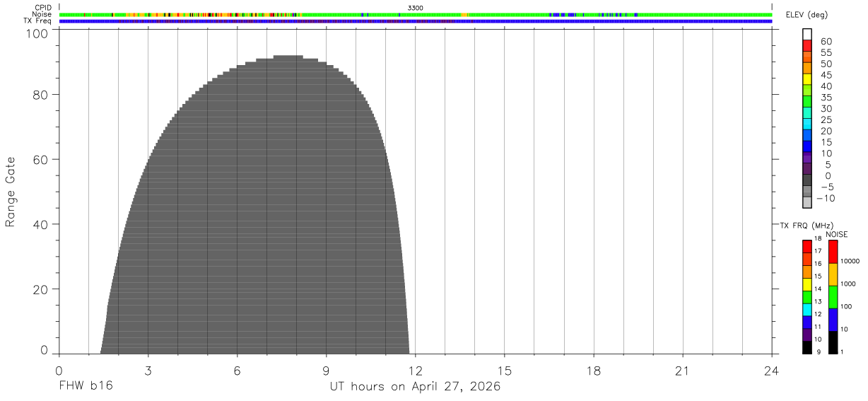
Task: Click the 15 tick label on UT hours axis
Action: tap(505, 371)
